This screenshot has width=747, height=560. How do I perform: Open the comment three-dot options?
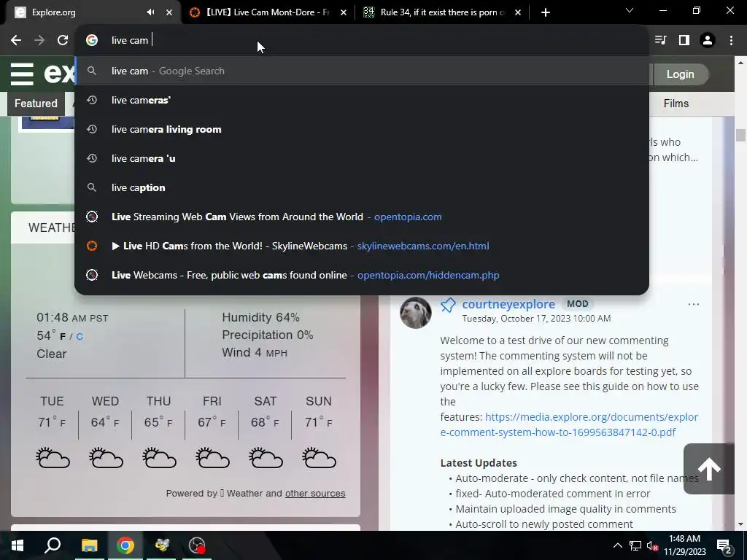coord(694,304)
